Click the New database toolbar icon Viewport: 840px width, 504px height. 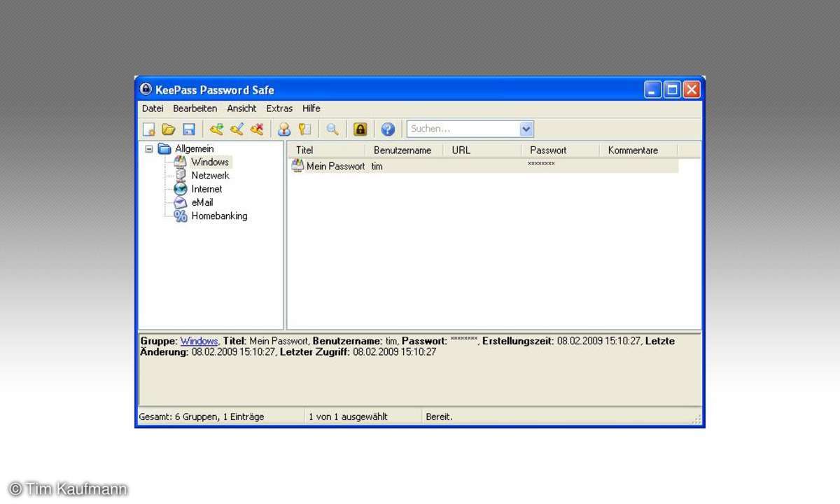(148, 129)
